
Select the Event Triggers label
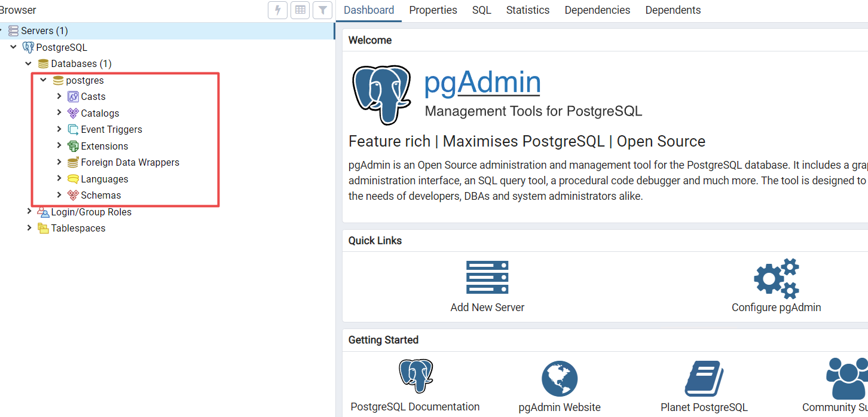(112, 129)
